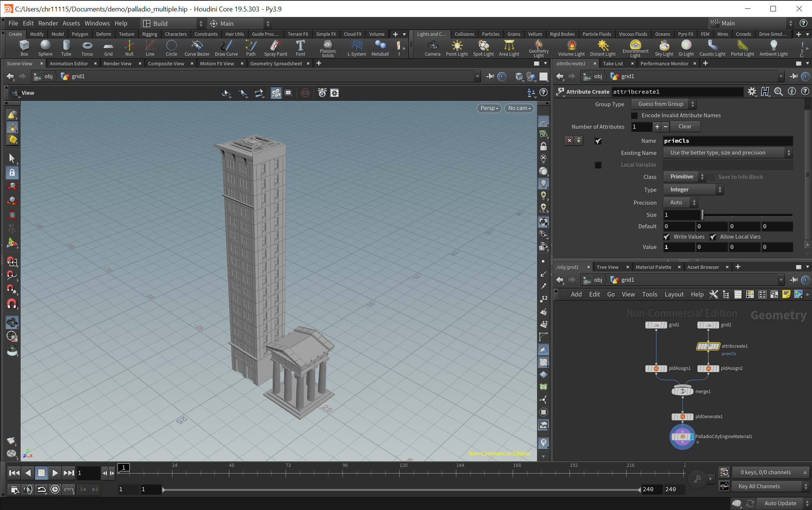Create a Point Light

[x=457, y=48]
